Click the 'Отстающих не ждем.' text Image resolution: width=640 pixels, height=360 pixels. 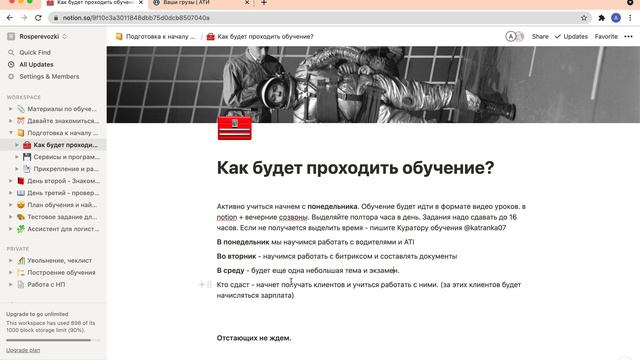coord(254,338)
